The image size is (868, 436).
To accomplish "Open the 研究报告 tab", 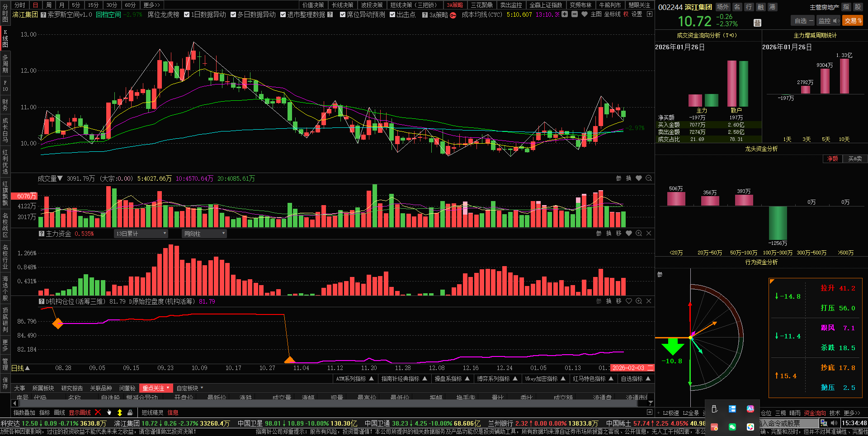I will 72,388.
